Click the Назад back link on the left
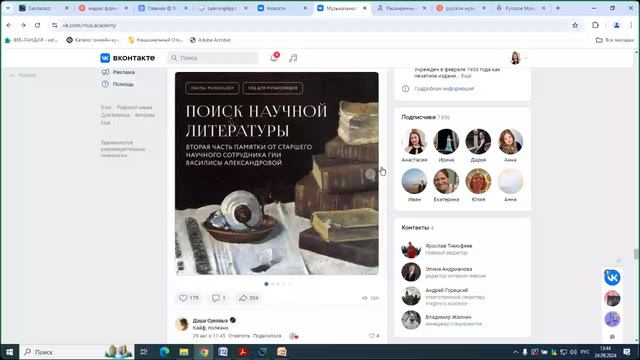Screen dimensions: 640x360 pyautogui.click(x=23, y=75)
